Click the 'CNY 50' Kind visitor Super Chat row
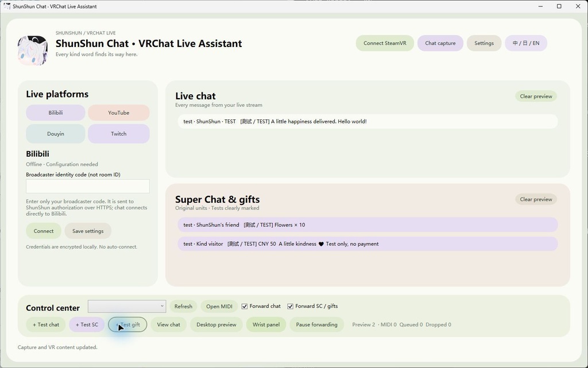Viewport: 588px width, 368px height. [x=367, y=243]
